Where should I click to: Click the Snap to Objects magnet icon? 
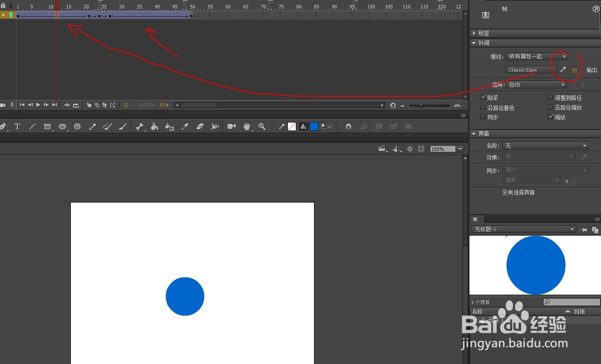click(349, 126)
